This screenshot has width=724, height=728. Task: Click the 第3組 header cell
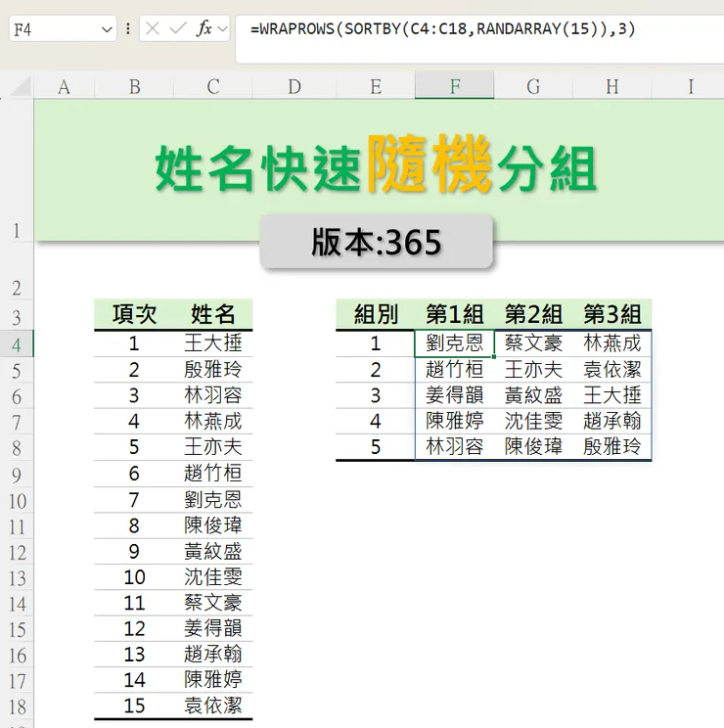[612, 314]
